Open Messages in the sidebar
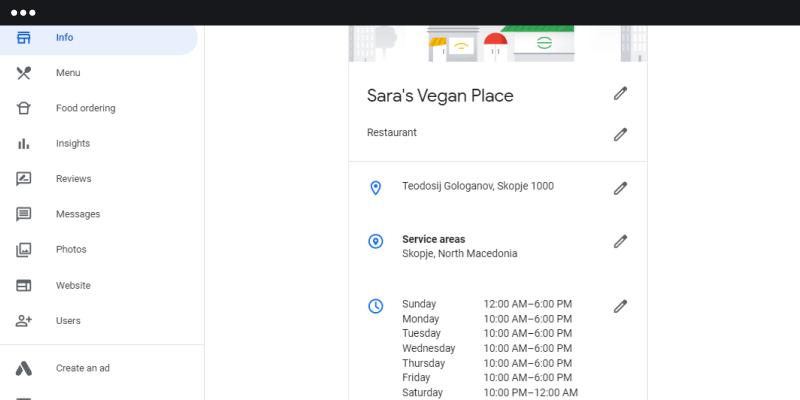 tap(77, 214)
